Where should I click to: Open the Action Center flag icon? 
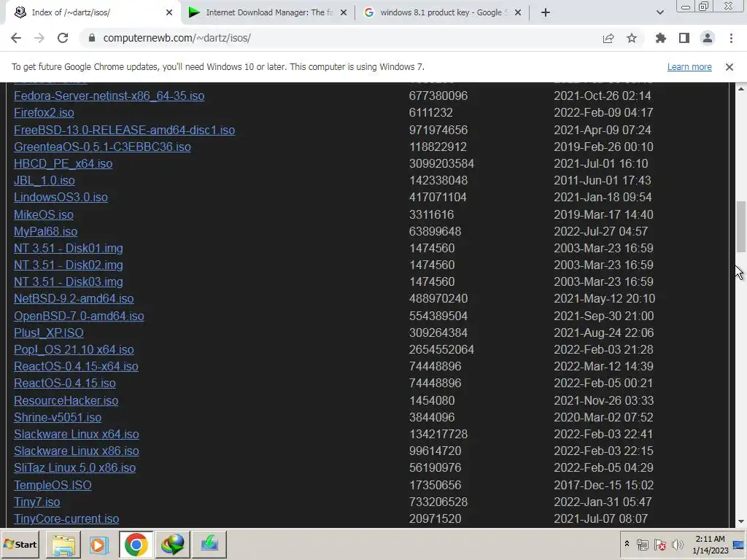tap(659, 544)
